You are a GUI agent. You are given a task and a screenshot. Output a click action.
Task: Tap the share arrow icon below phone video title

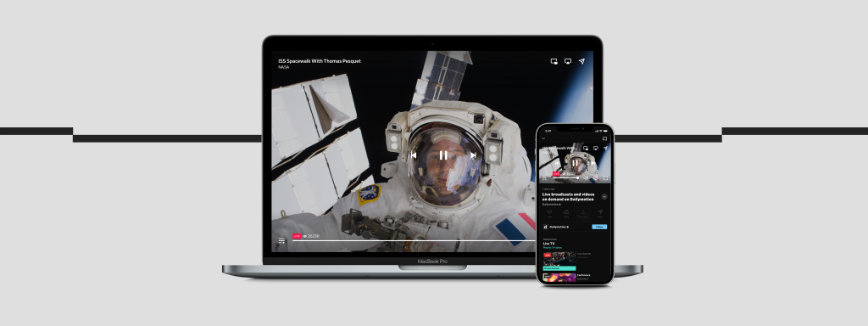[600, 211]
